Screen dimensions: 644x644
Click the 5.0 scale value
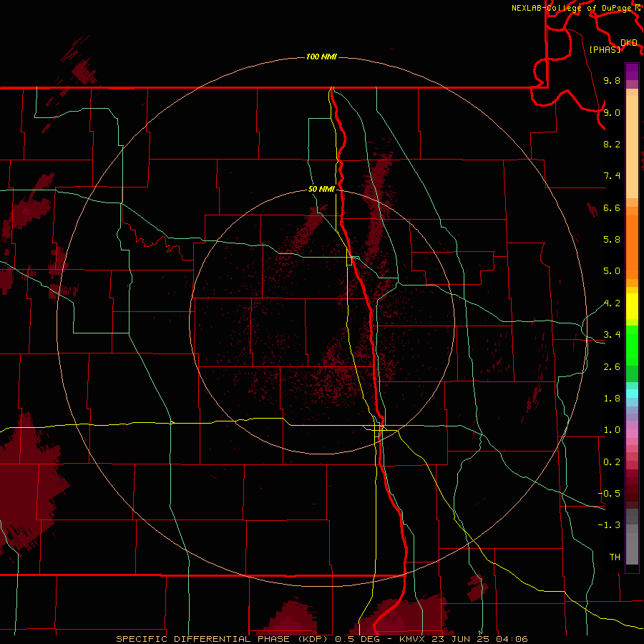[x=612, y=271]
